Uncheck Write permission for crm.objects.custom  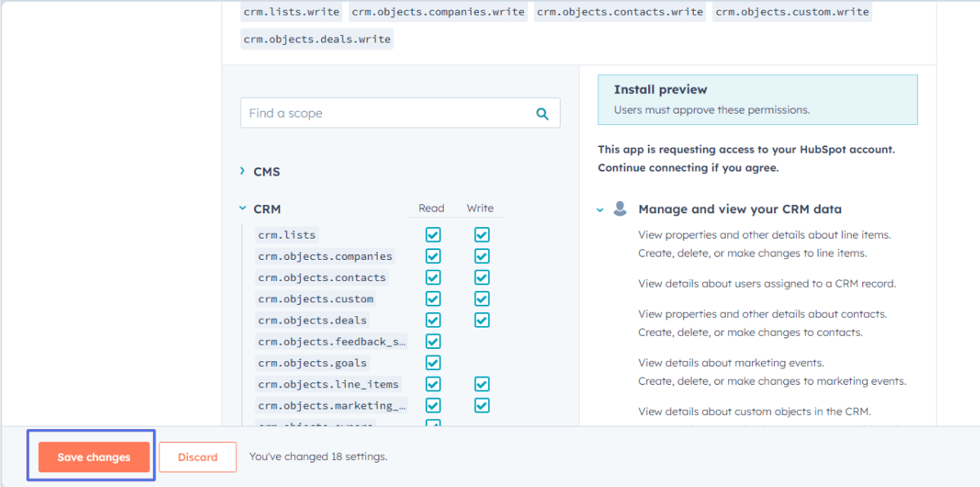point(481,298)
